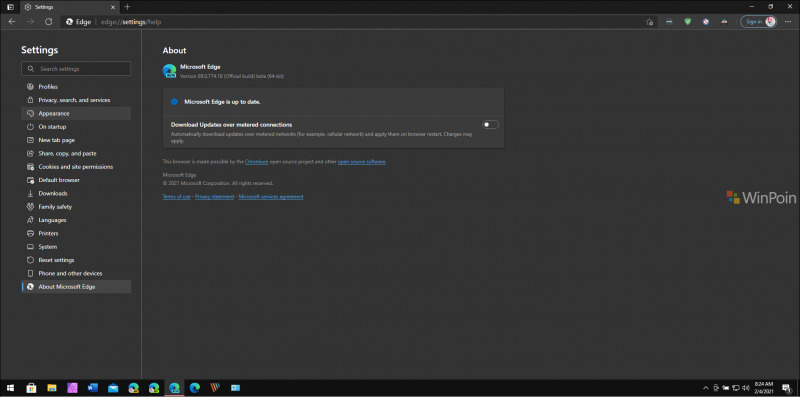Viewport: 800px width, 397px height.
Task: Toggle Download Updates over metered connections switch
Action: click(x=490, y=125)
